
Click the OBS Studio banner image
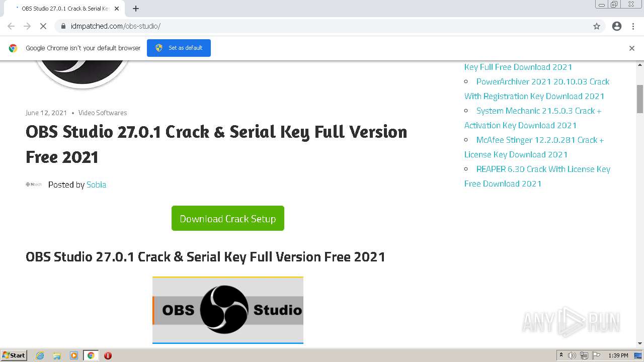(228, 310)
